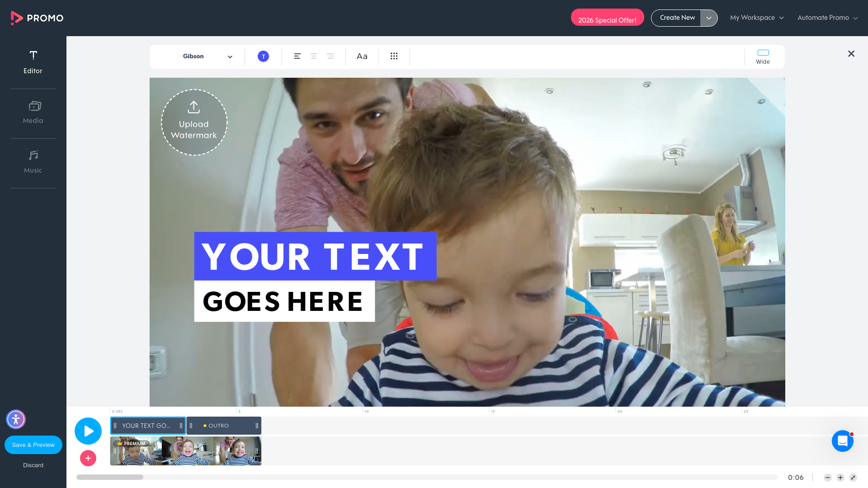This screenshot has width=868, height=488.
Task: Click the text color circle icon
Action: (263, 56)
